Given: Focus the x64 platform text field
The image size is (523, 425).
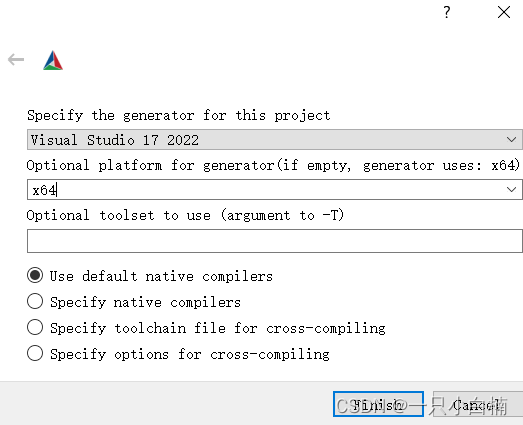Looking at the screenshot, I should [265, 189].
